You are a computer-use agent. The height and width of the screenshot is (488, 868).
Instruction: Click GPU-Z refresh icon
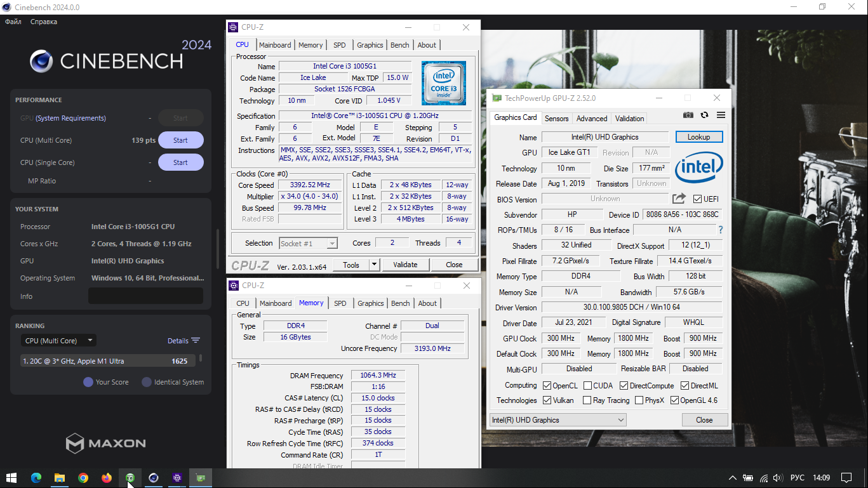tap(704, 115)
